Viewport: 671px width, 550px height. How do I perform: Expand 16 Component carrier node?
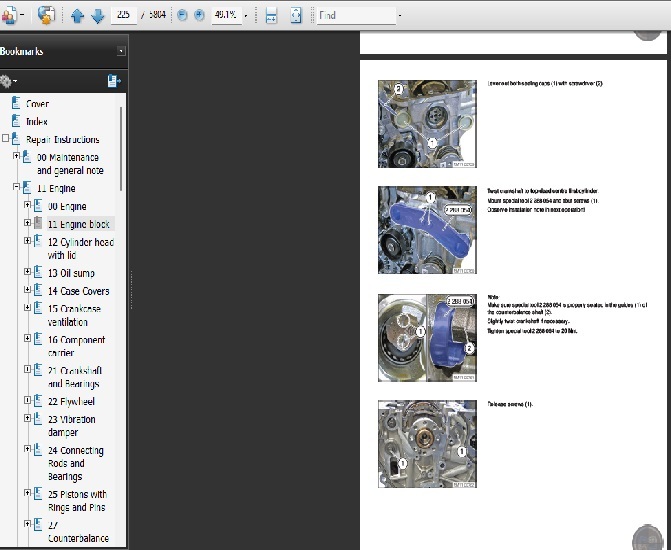tap(27, 339)
